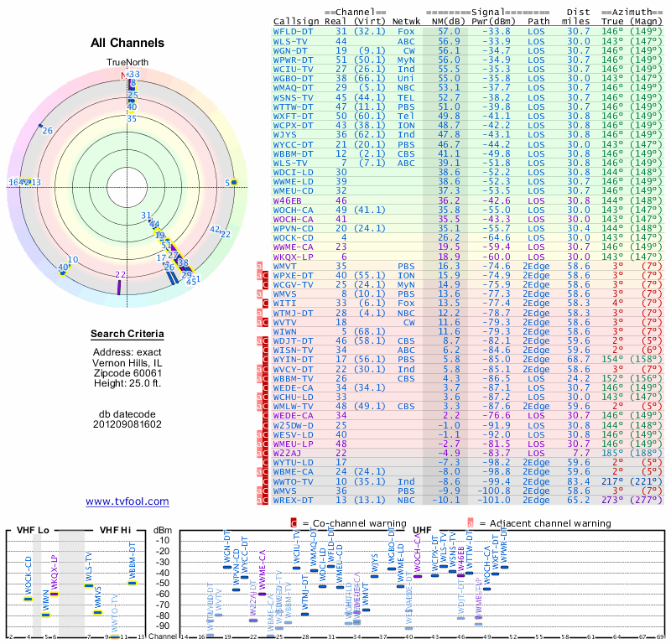The image size is (671, 644).
Task: Open the WFLD-DT callsign in the table
Action: click(x=294, y=30)
